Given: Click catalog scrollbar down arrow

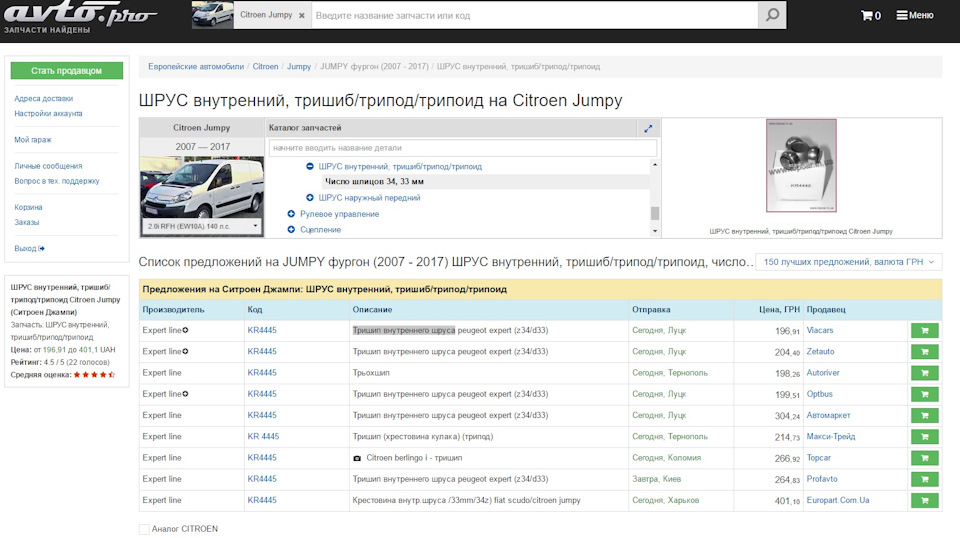Looking at the screenshot, I should 654,231.
